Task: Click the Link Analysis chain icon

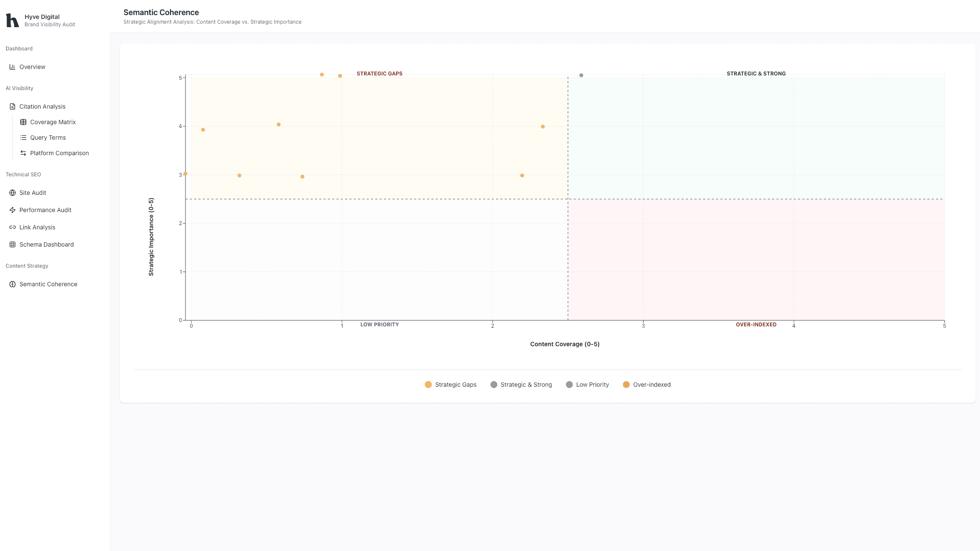Action: click(x=13, y=227)
